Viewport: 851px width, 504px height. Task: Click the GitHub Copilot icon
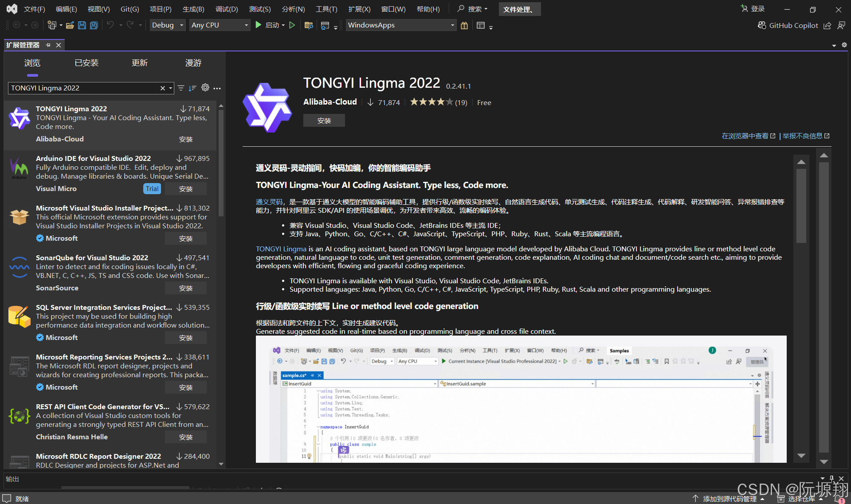pyautogui.click(x=762, y=25)
